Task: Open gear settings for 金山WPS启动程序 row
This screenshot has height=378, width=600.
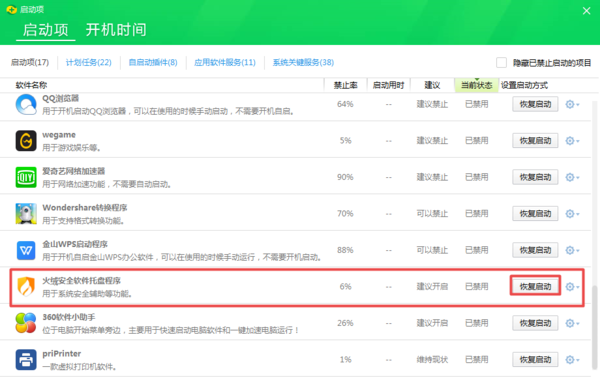Action: point(572,250)
